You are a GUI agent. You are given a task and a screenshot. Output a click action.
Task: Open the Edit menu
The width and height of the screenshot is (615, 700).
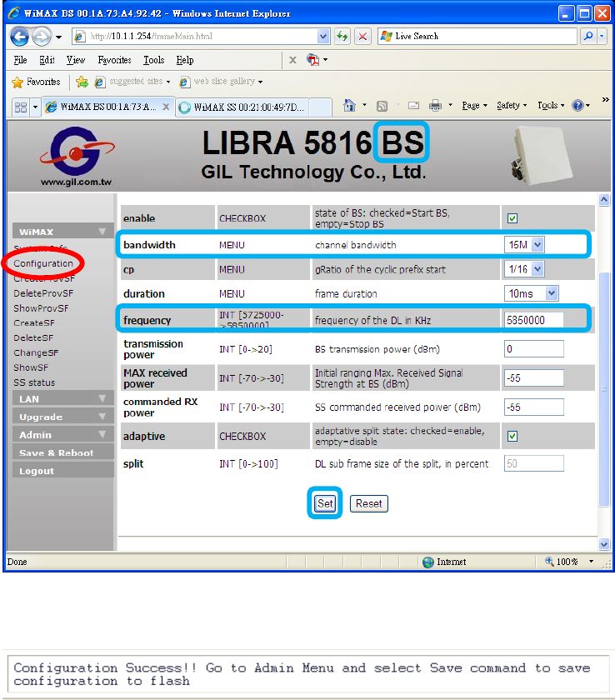click(47, 60)
